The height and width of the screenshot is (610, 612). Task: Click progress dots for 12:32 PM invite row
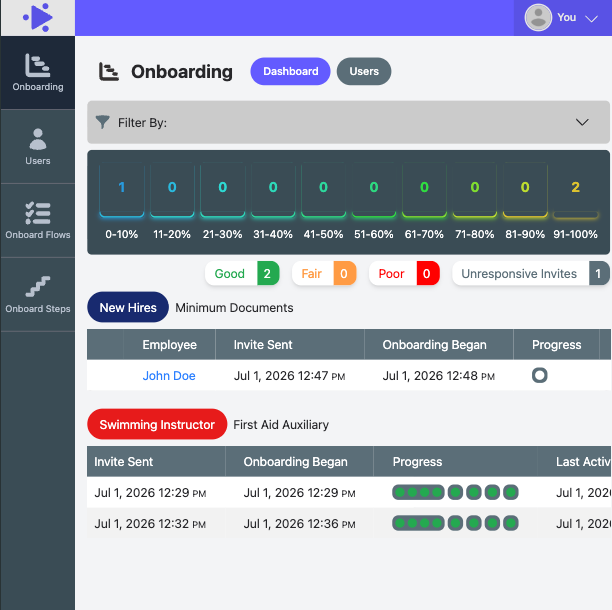pos(455,523)
